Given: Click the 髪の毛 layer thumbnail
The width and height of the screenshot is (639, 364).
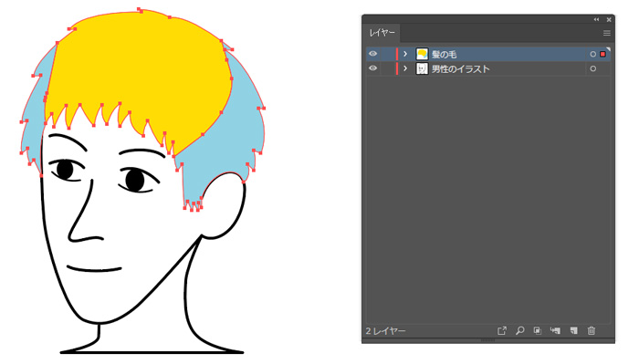Looking at the screenshot, I should click(422, 54).
